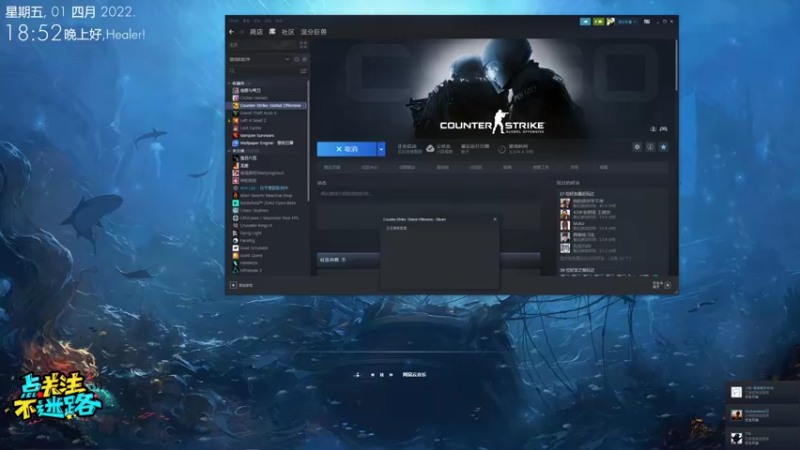The width and height of the screenshot is (800, 450).
Task: Select Aim Lab in the sidebar
Action: 264,188
